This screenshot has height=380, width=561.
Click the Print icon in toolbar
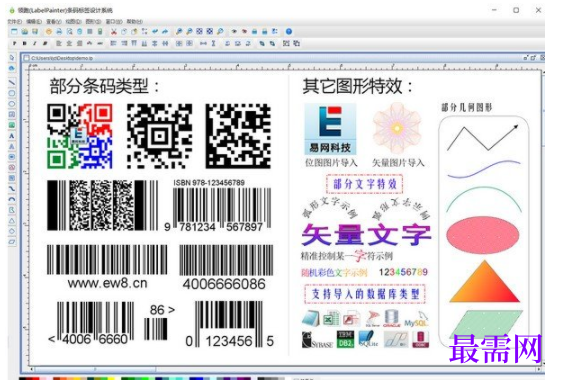pos(59,31)
